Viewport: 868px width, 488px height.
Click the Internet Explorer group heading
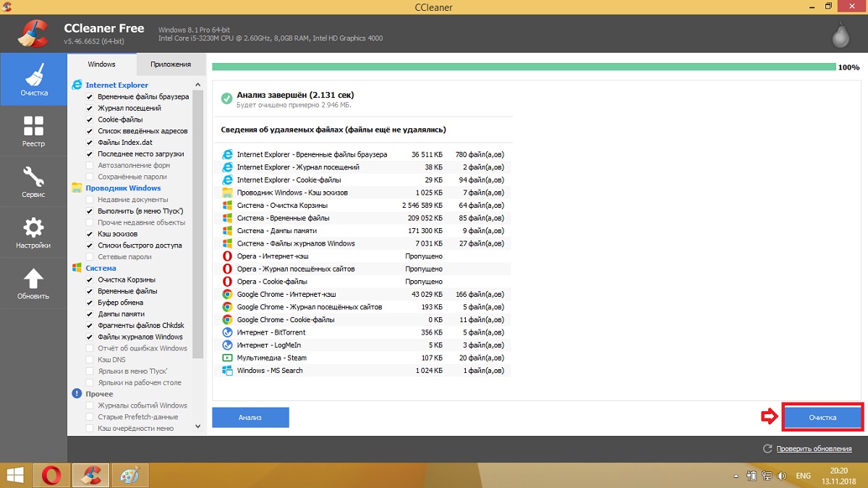(117, 85)
